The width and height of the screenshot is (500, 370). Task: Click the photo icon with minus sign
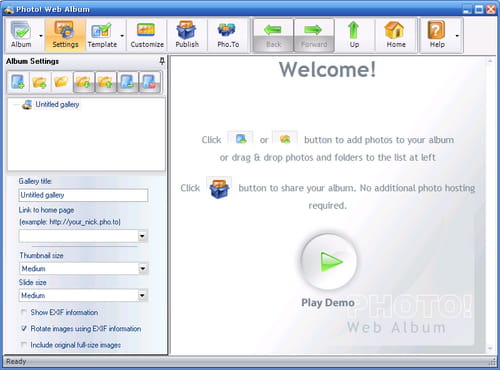[x=127, y=82]
